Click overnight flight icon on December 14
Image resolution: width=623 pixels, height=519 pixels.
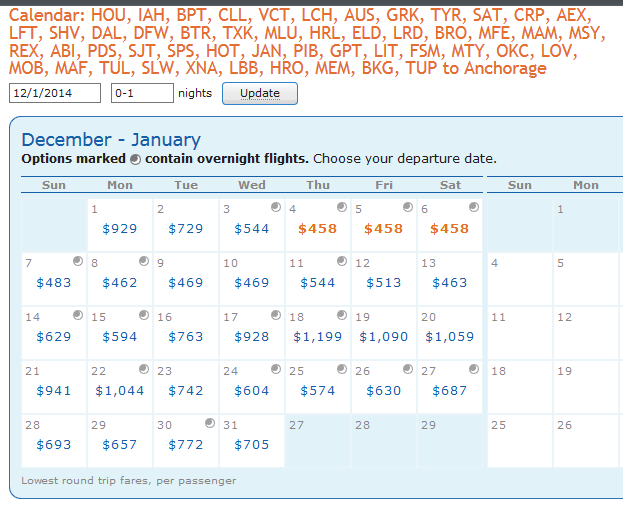point(77,315)
